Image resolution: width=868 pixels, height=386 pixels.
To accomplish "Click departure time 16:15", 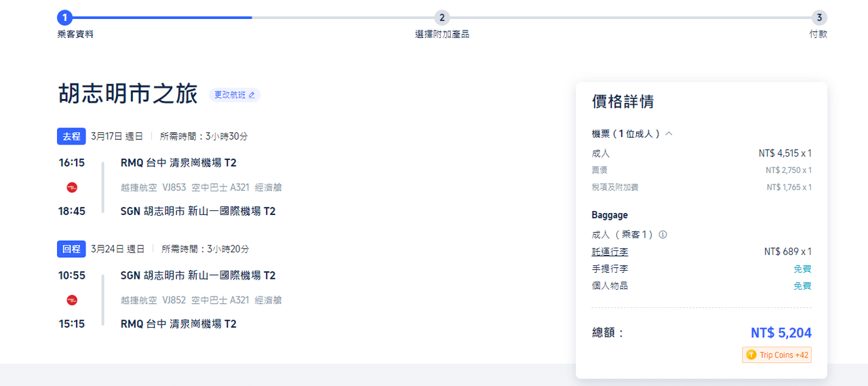I will tap(72, 163).
